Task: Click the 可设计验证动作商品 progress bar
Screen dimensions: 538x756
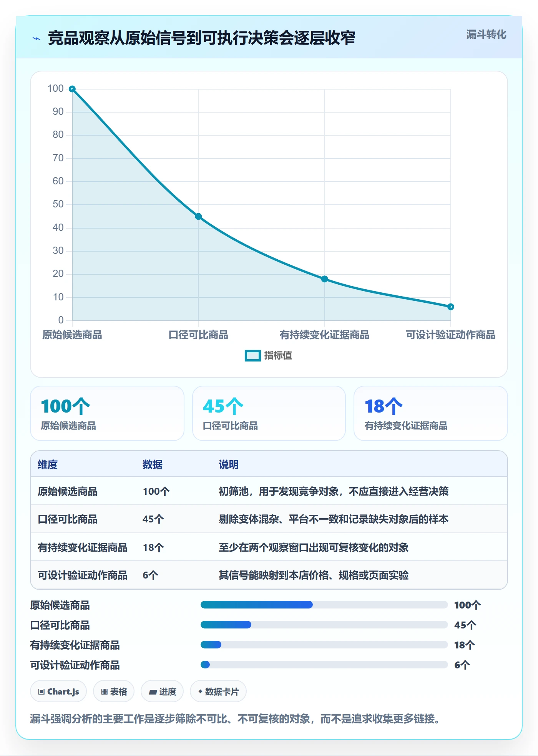Action: click(x=324, y=665)
